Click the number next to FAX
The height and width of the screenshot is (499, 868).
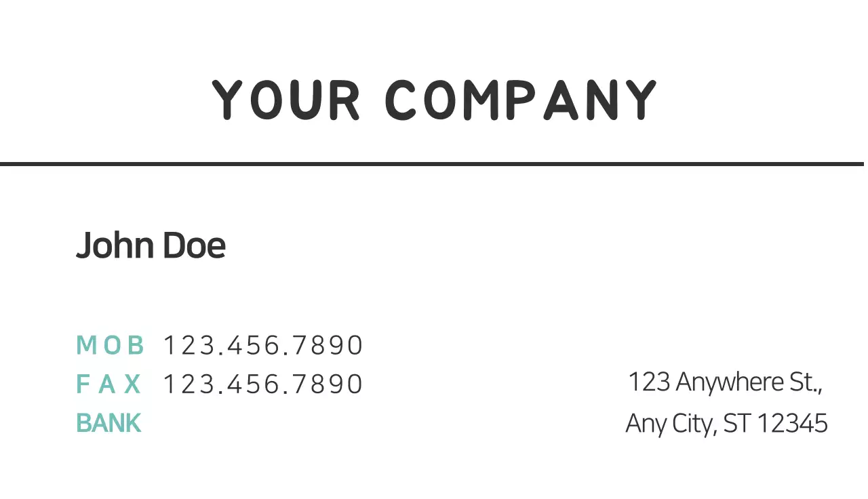click(263, 384)
